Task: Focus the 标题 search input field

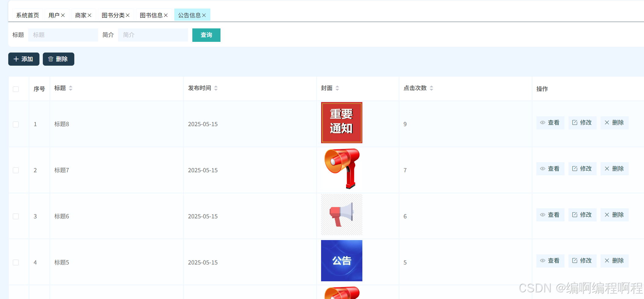Action: click(63, 35)
